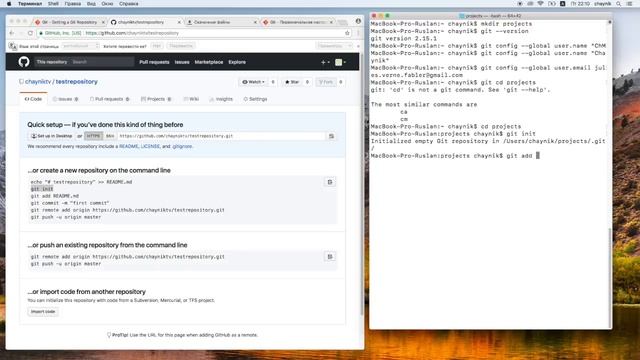This screenshot has height=360, width=640.
Task: Click the Chrome profile icon
Action: coord(358,21)
